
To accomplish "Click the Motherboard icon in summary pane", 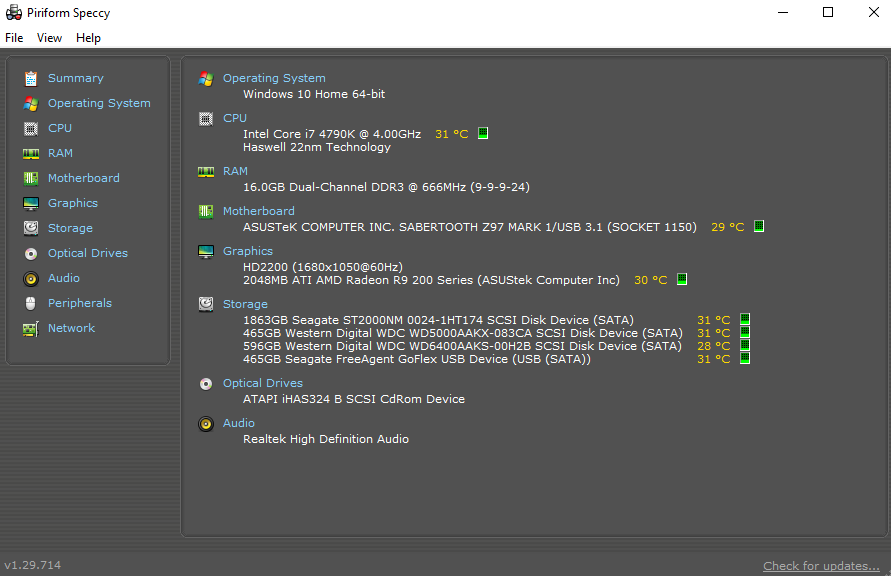I will tap(206, 212).
